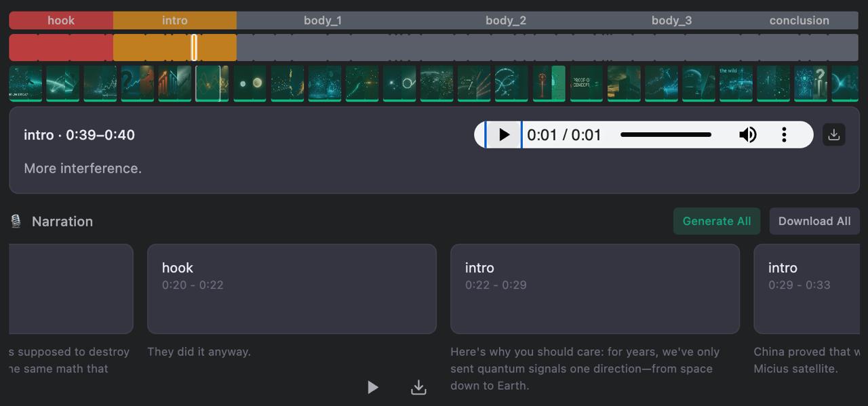This screenshot has width=868, height=406.
Task: Open the PROOF OF CONCEPT thumbnail
Action: (586, 83)
